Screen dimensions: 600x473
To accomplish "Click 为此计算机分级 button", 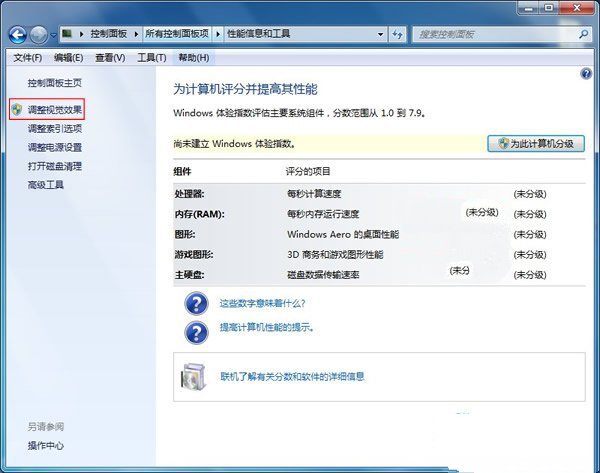I will (536, 144).
